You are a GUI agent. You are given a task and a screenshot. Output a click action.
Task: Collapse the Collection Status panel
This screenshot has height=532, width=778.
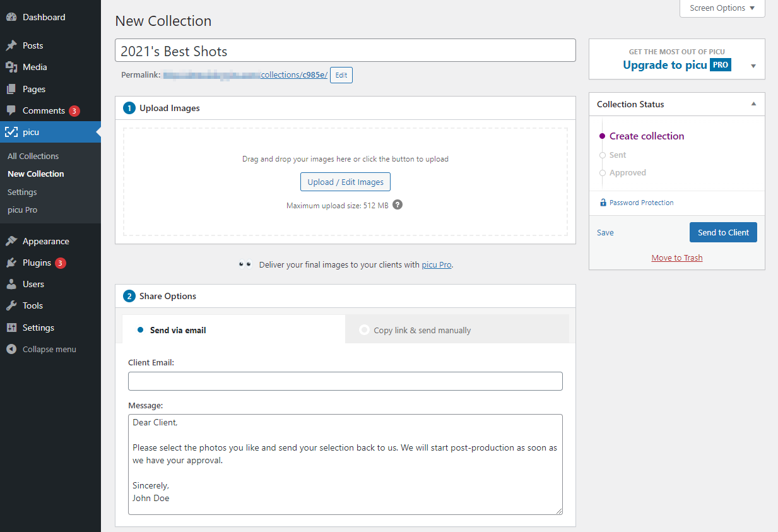tap(753, 104)
